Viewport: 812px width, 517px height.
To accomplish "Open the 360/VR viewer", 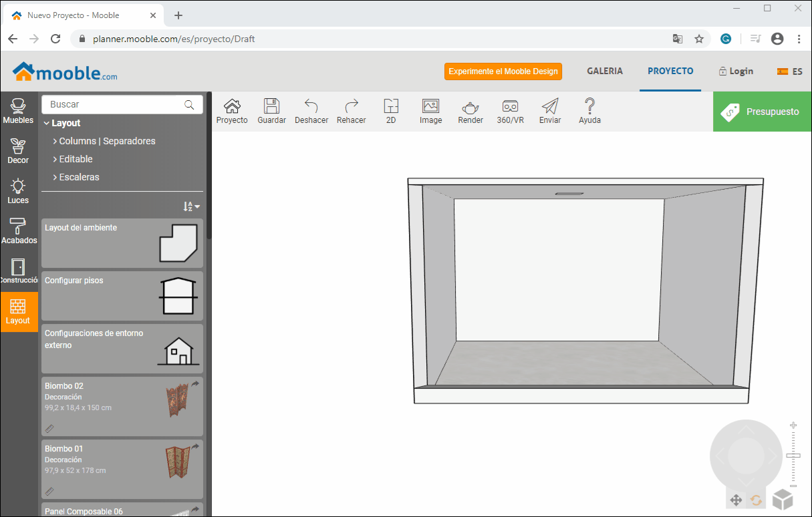I will coord(510,111).
